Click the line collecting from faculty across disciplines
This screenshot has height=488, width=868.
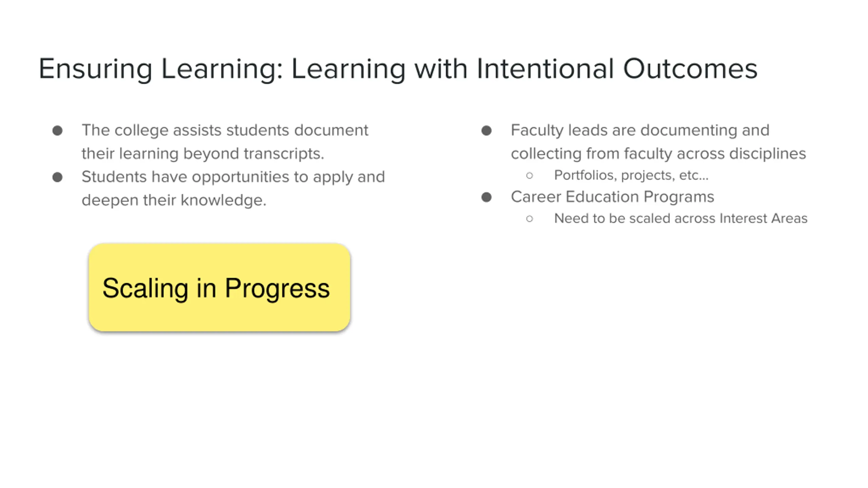(x=658, y=154)
